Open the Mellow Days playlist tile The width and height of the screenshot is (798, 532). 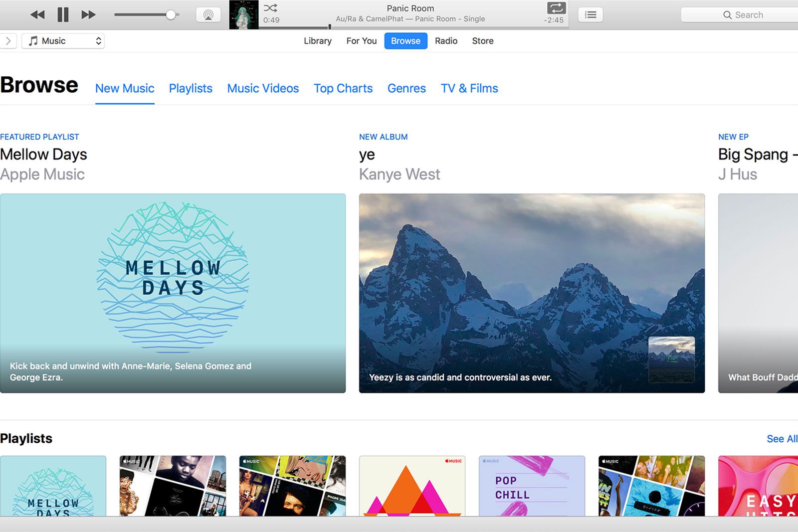(x=53, y=486)
